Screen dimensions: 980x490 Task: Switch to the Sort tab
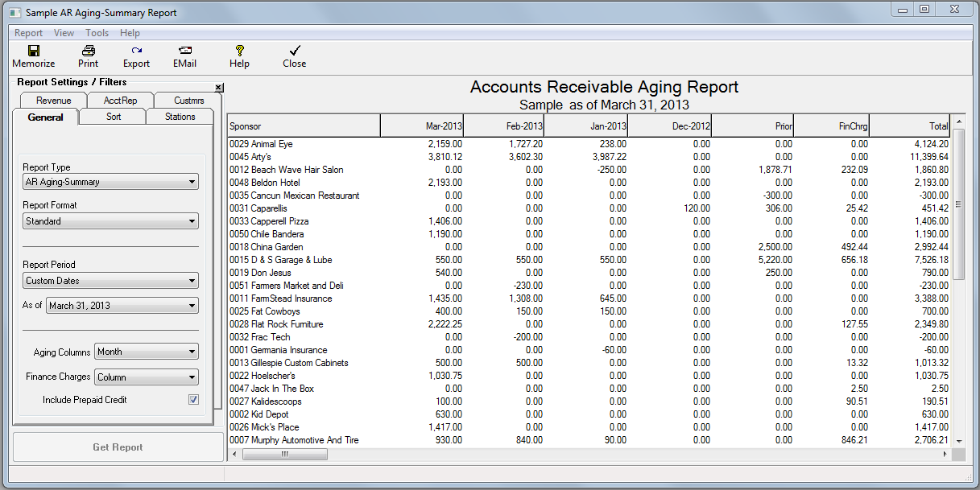(114, 117)
